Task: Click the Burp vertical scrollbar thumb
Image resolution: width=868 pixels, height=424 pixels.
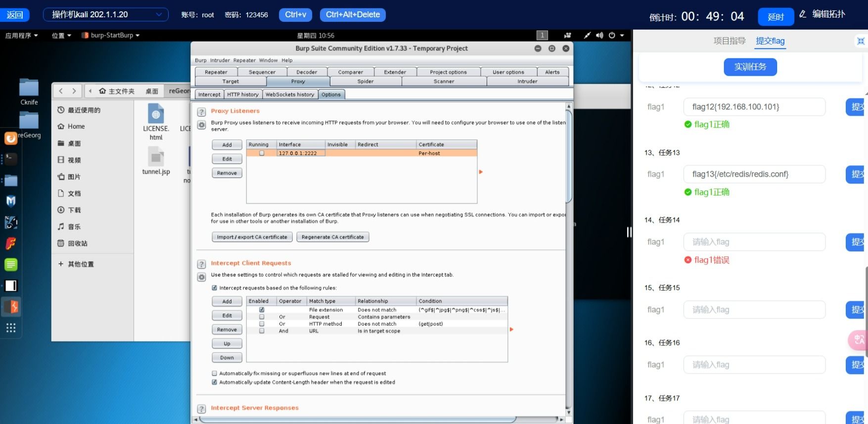Action: [569, 156]
